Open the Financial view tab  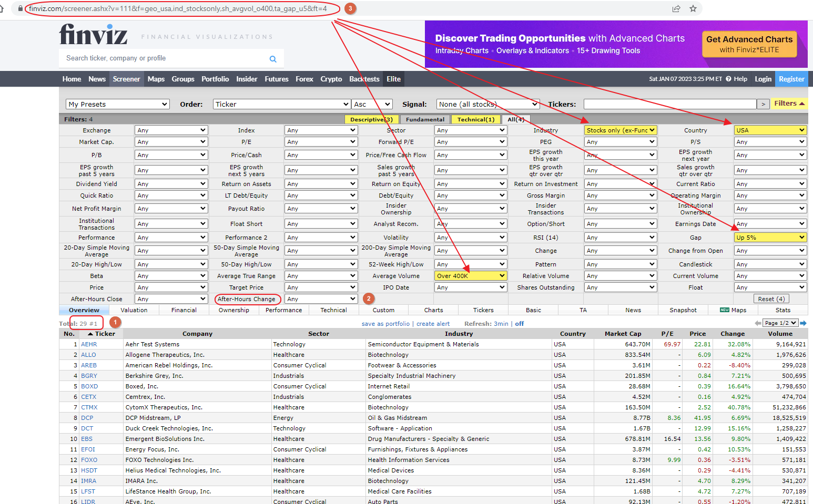(184, 310)
